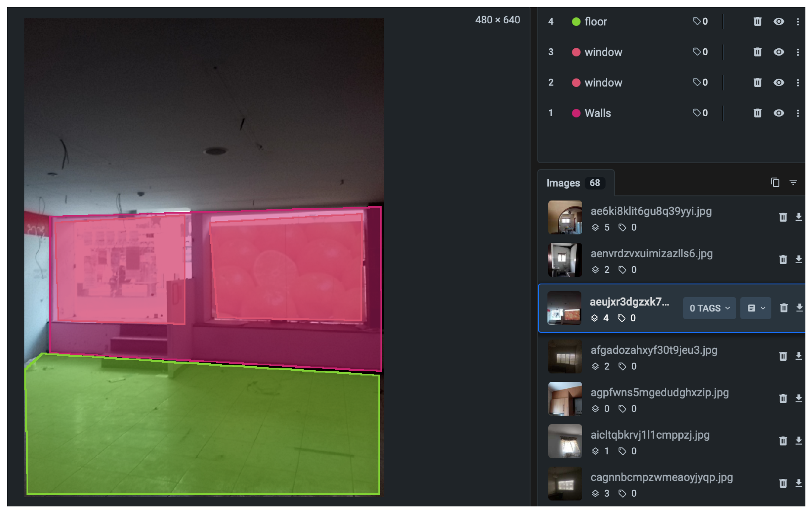Screen dimensions: 812x514
Task: Delete the Walls annotation with trash icon
Action: pos(757,113)
